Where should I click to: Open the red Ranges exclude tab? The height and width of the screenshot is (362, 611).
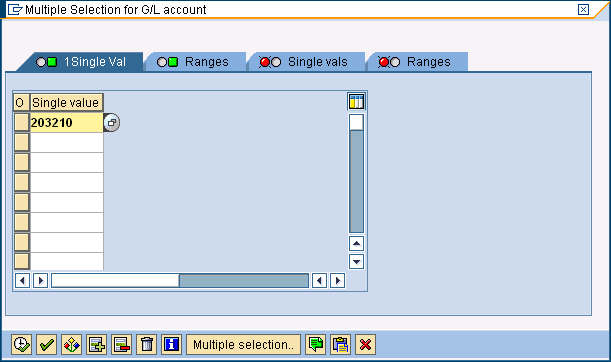click(417, 62)
